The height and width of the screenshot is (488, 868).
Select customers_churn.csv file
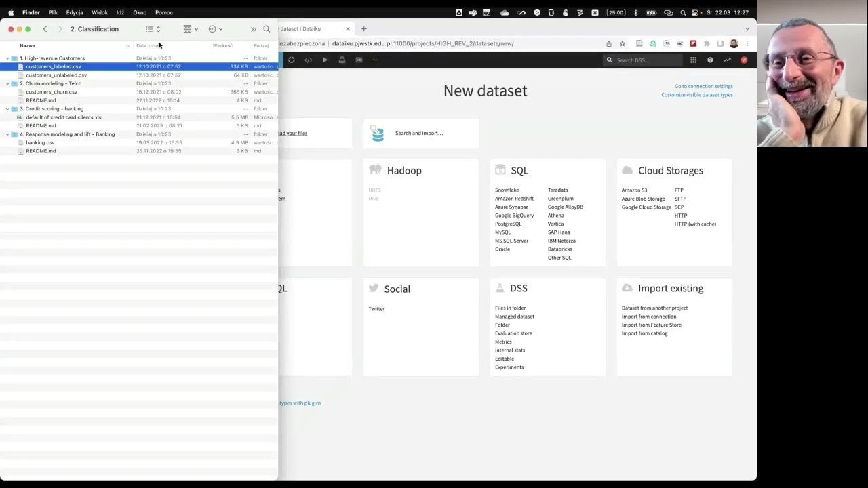click(139, 92)
